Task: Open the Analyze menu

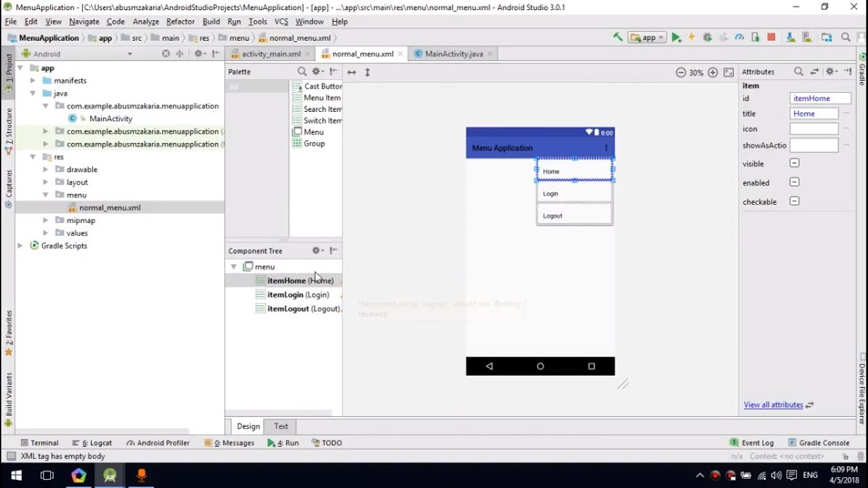Action: pyautogui.click(x=146, y=22)
